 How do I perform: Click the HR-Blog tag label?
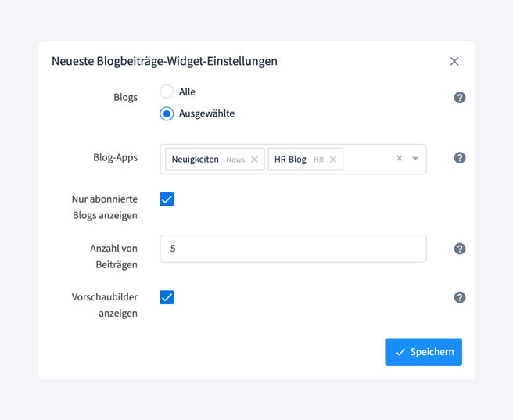[290, 160]
